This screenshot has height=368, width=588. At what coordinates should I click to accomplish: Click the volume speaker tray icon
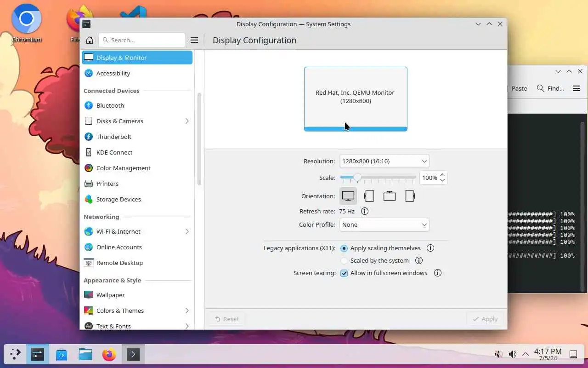[512, 354]
